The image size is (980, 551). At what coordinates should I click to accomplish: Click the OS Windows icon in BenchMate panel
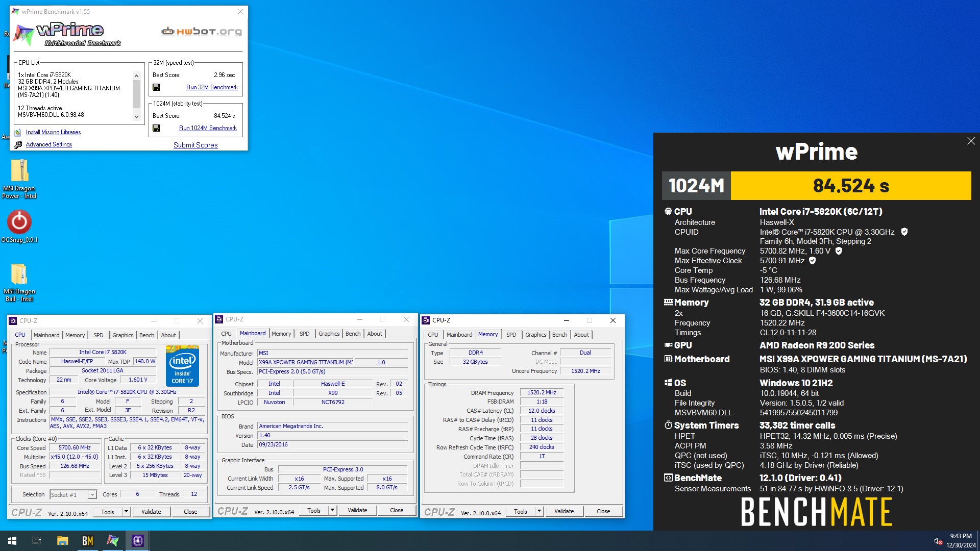click(x=668, y=383)
